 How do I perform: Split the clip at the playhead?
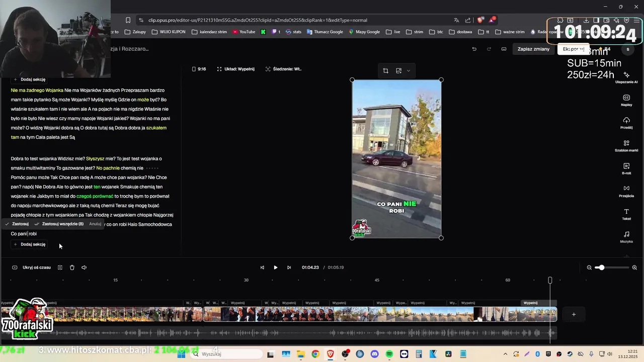pos(60,267)
